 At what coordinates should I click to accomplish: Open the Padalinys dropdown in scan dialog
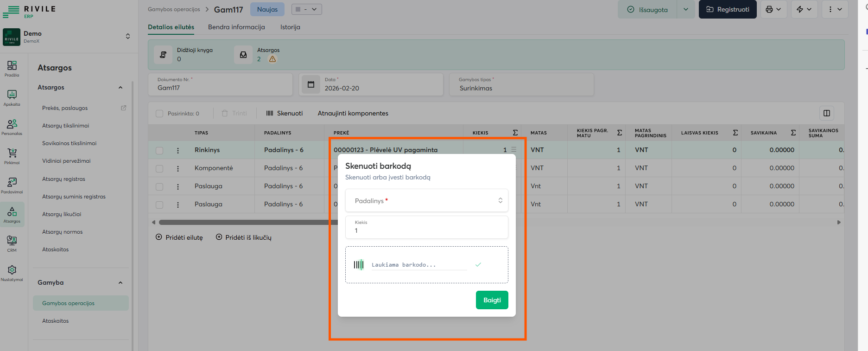pos(426,201)
